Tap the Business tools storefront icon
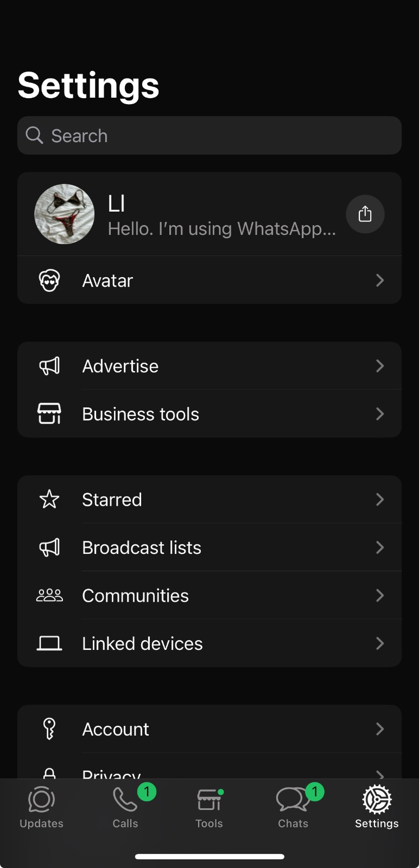Screen dimensions: 419x868 (x=49, y=414)
